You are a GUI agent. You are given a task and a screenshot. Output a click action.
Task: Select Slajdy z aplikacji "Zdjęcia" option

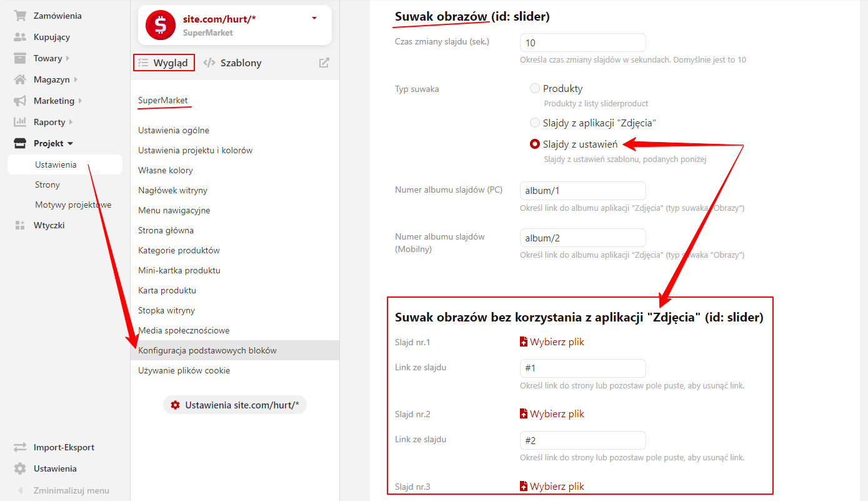click(535, 123)
